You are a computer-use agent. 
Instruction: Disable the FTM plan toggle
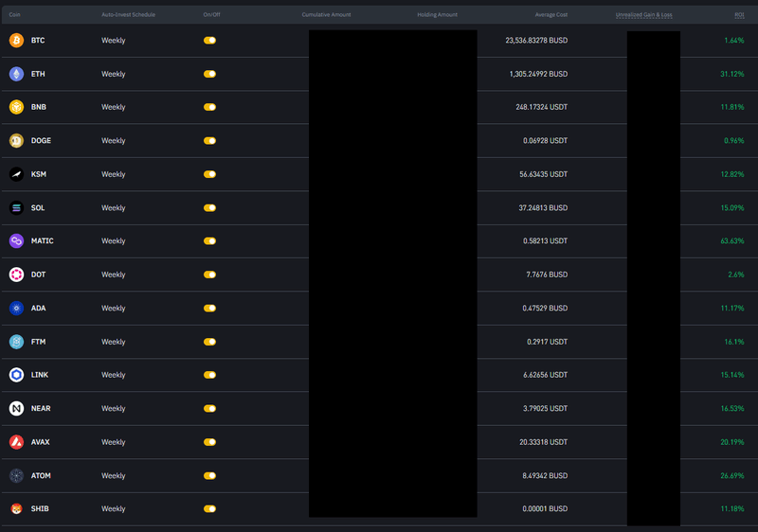[209, 342]
